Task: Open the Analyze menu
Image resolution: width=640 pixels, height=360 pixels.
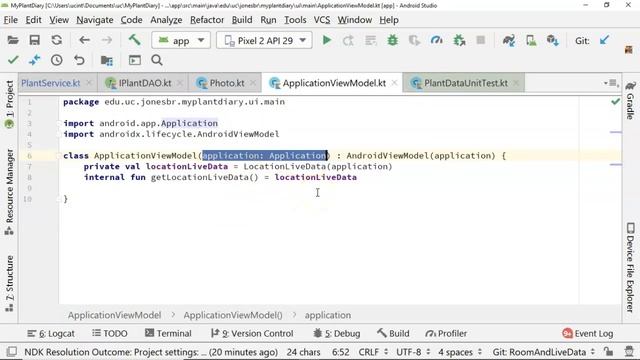Action: pyautogui.click(x=166, y=20)
